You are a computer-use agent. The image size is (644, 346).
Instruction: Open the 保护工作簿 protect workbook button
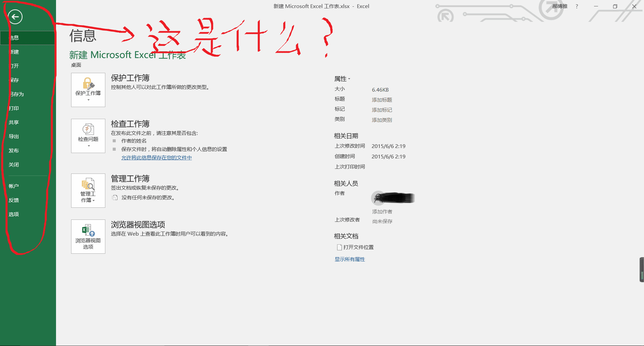pyautogui.click(x=88, y=90)
